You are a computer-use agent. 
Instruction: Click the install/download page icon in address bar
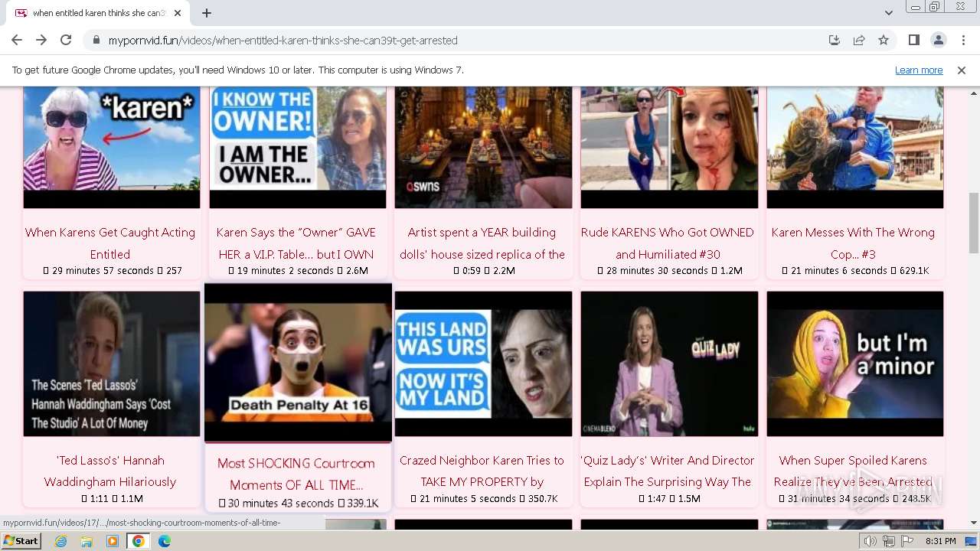point(835,40)
